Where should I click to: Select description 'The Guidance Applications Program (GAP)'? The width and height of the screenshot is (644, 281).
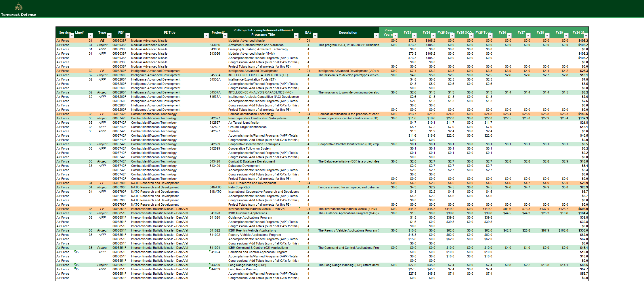348,213
